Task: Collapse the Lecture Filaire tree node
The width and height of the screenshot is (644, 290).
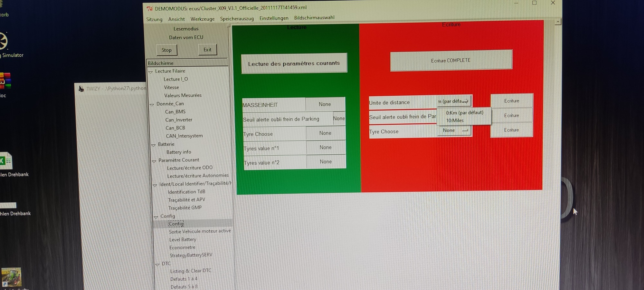Action: (150, 72)
